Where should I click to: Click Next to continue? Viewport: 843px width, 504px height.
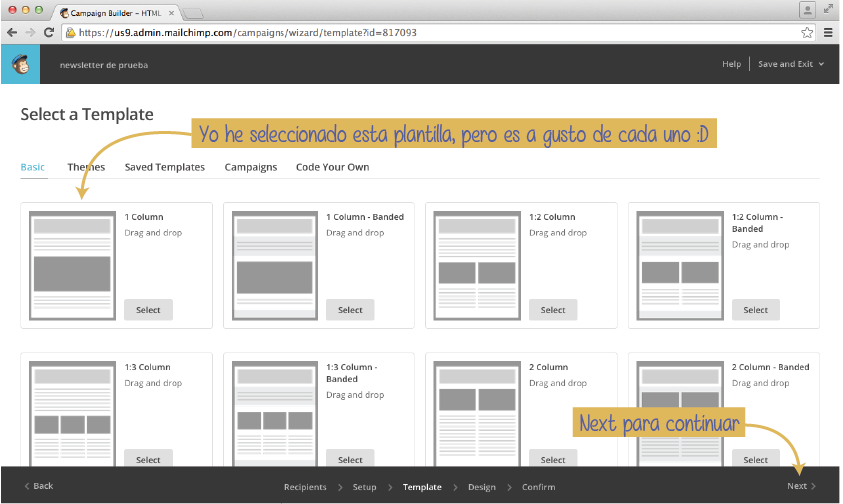coord(801,486)
